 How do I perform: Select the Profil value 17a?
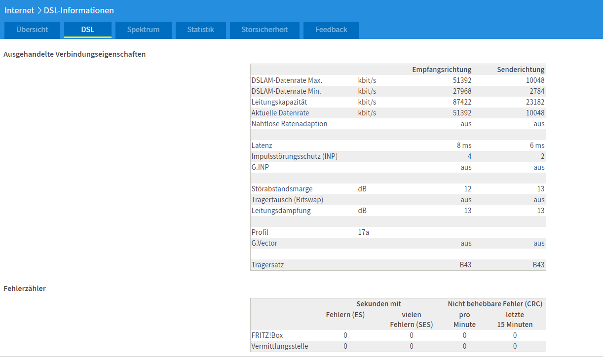tap(363, 232)
